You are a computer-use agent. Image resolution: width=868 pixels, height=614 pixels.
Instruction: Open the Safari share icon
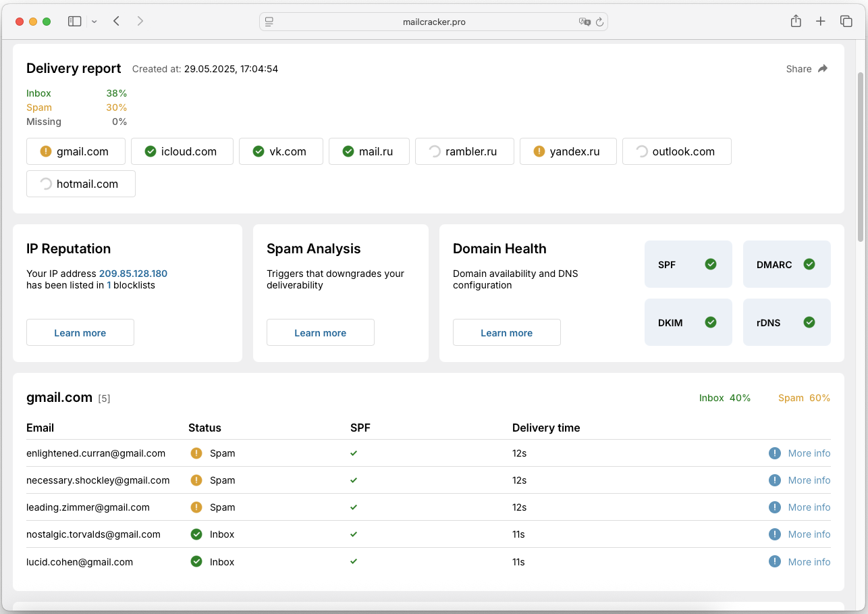pyautogui.click(x=796, y=22)
